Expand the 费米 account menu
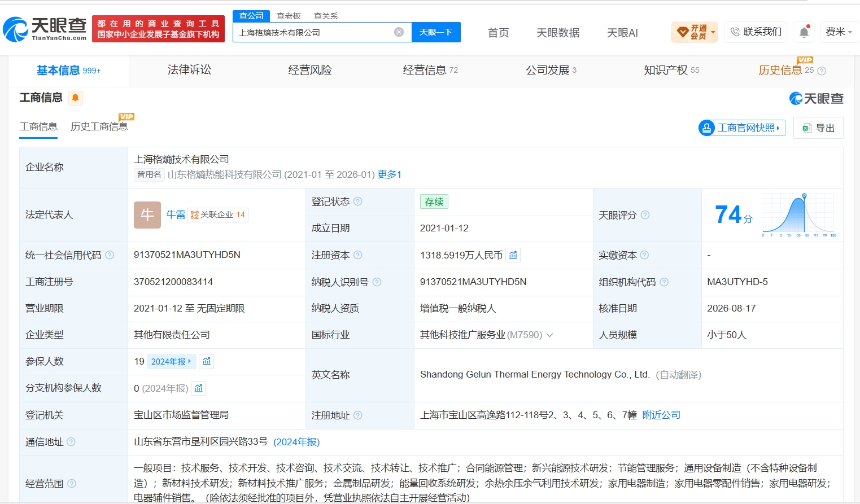 click(x=839, y=32)
